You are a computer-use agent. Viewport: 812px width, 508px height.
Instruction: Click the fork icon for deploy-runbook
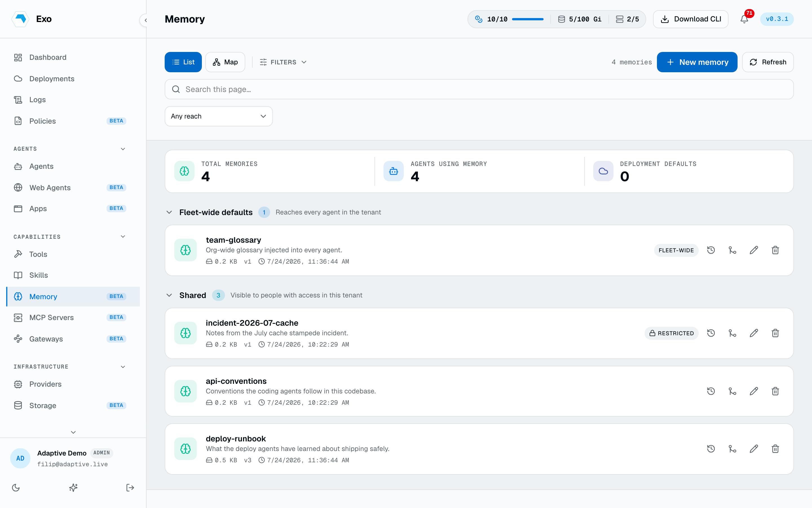pyautogui.click(x=732, y=448)
